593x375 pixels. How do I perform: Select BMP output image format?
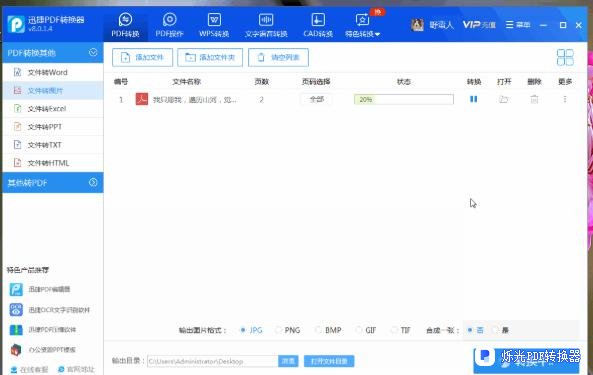point(328,330)
